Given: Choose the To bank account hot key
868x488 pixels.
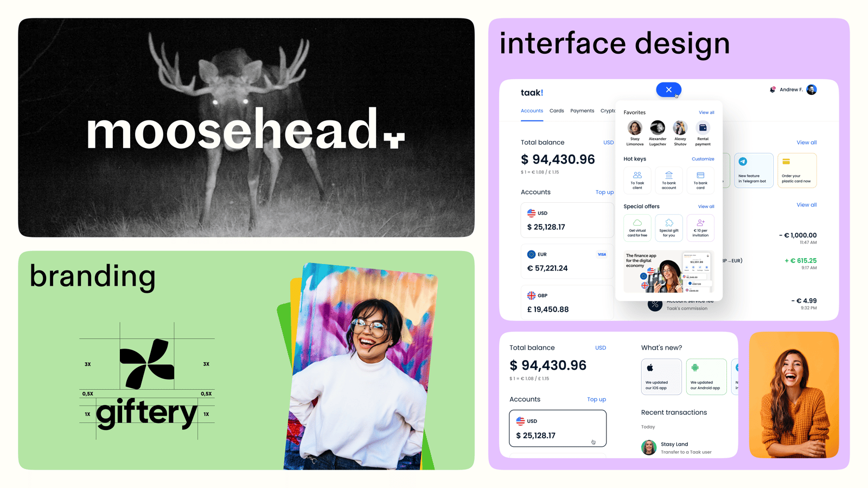Looking at the screenshot, I should pos(669,180).
